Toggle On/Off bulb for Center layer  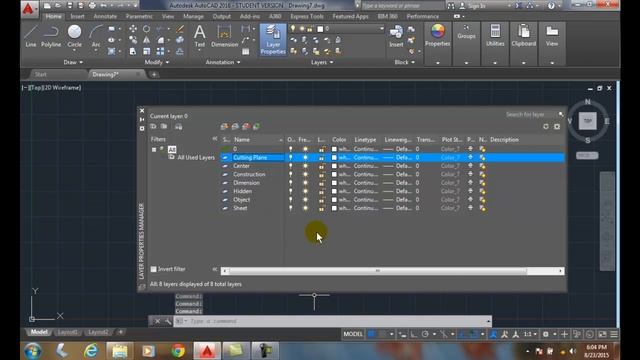click(x=291, y=166)
